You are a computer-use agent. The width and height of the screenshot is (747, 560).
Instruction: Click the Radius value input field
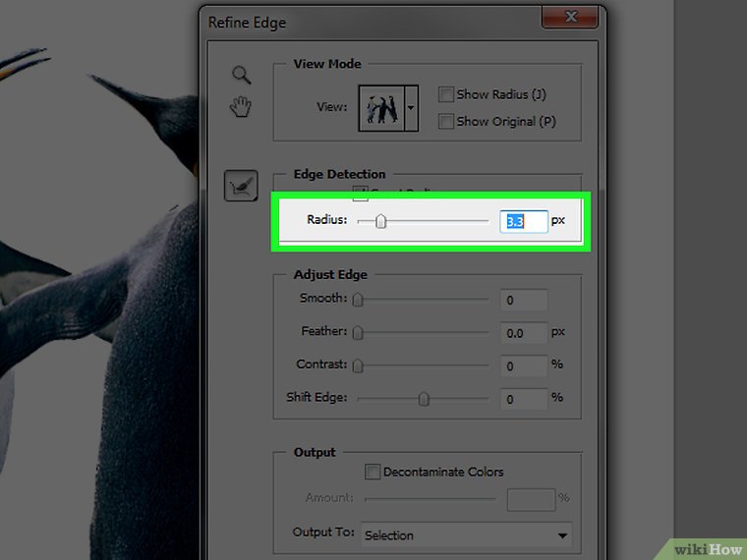(523, 222)
